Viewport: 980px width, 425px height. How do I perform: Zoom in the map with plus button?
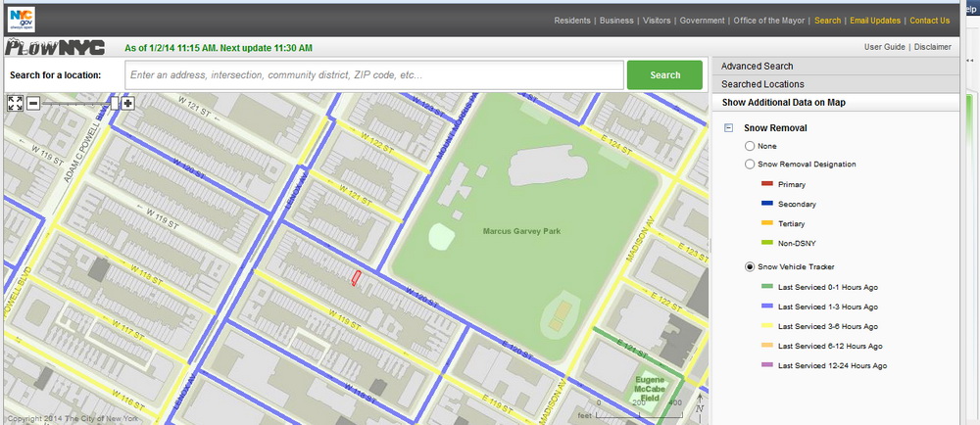(127, 103)
